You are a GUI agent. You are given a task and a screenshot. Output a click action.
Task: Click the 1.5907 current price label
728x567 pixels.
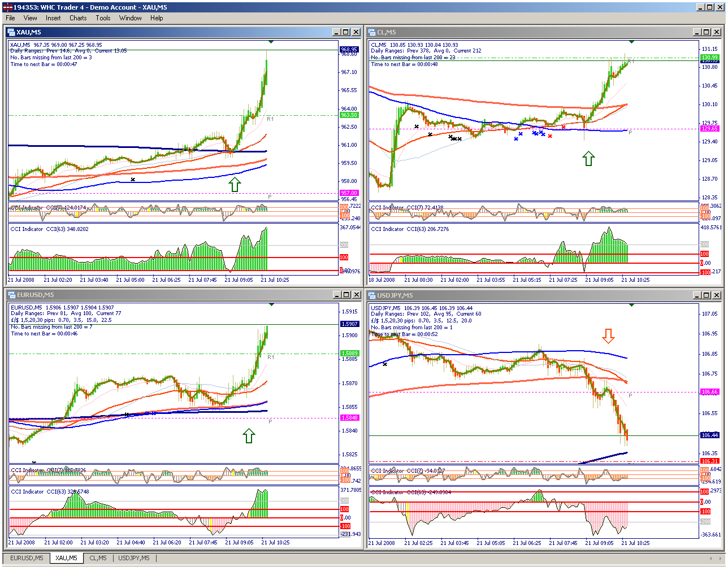349,324
